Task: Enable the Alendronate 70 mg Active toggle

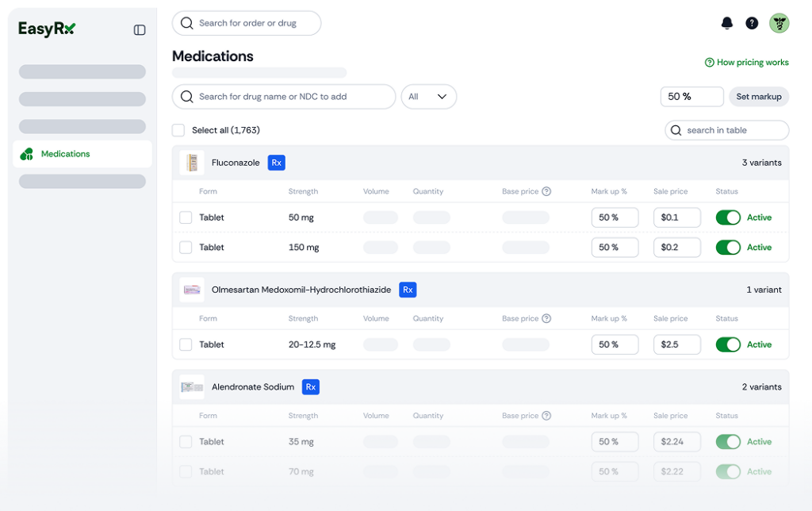Action: click(x=728, y=471)
